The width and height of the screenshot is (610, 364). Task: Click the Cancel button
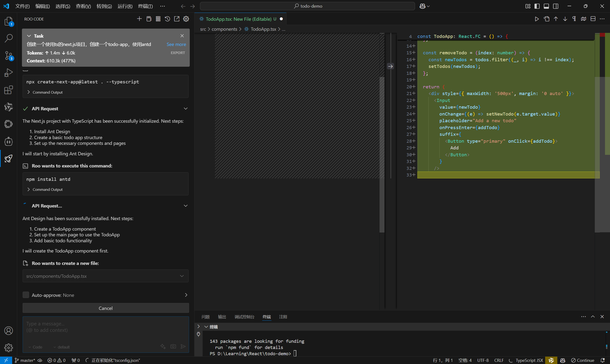pyautogui.click(x=106, y=308)
